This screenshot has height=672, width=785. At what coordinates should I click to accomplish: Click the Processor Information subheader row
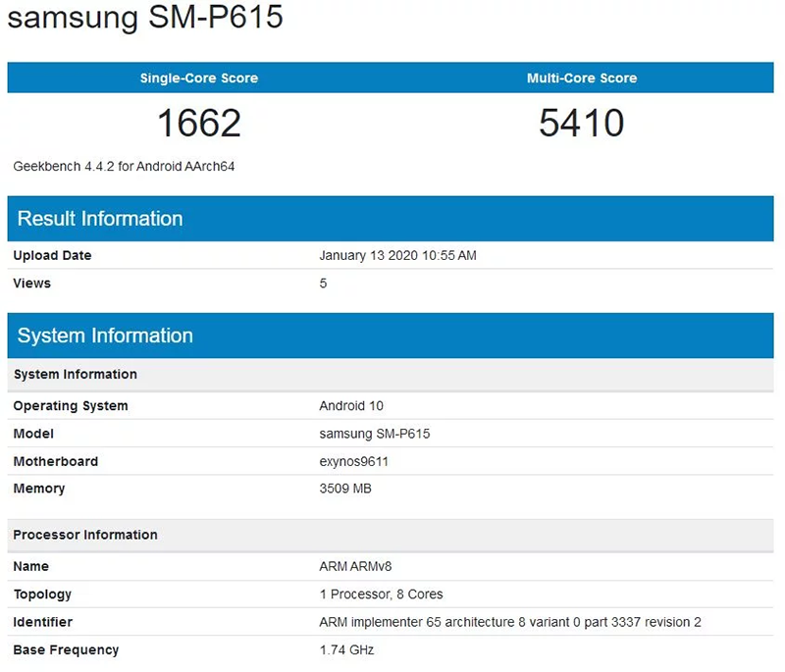tap(85, 535)
